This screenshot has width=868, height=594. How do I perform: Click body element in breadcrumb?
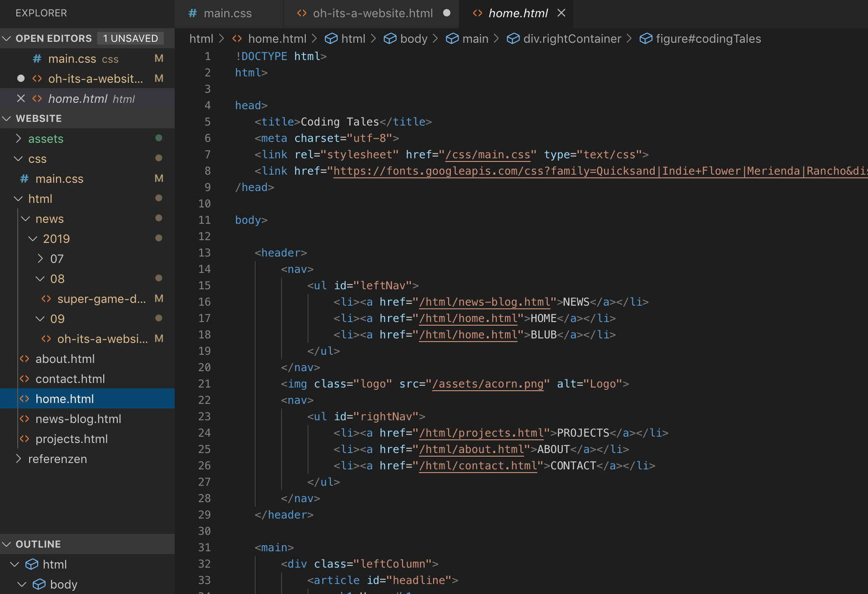pos(414,39)
